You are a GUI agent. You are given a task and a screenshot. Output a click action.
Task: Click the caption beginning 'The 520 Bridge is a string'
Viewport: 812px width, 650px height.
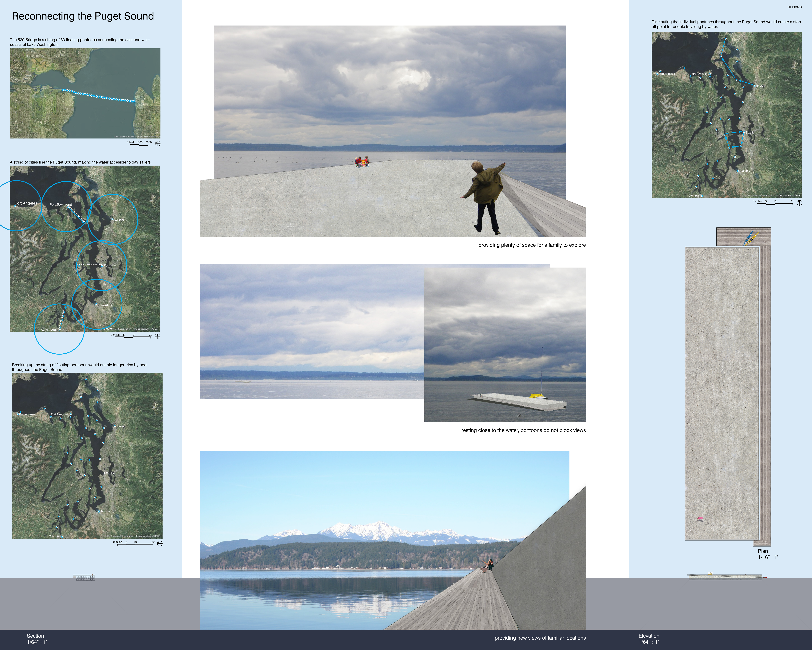click(x=80, y=42)
